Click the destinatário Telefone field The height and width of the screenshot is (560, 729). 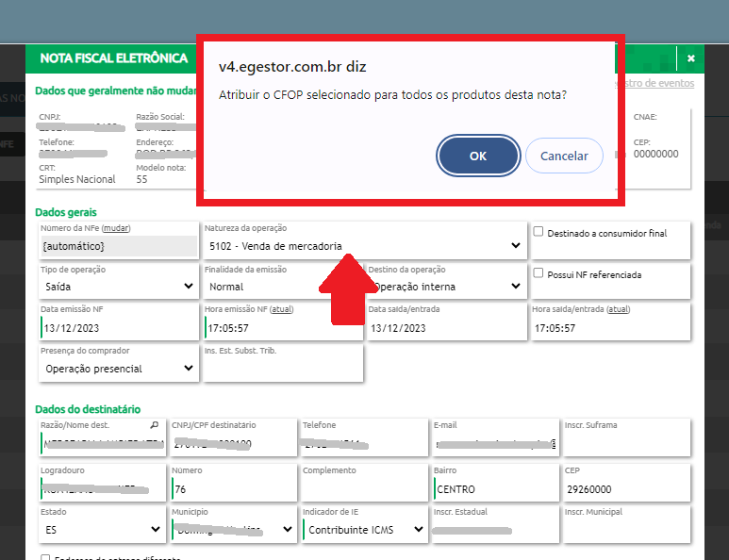pos(364,443)
